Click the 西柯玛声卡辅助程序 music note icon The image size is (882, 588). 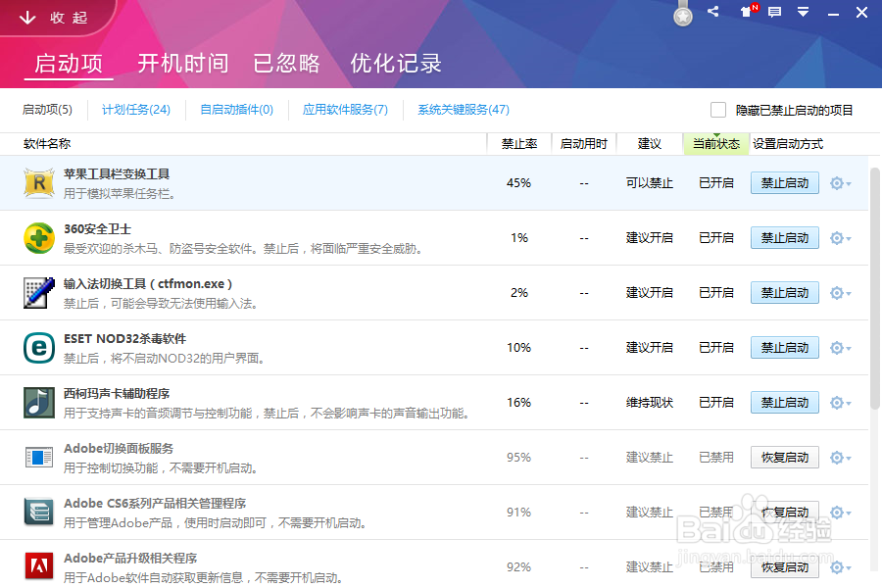point(38,402)
